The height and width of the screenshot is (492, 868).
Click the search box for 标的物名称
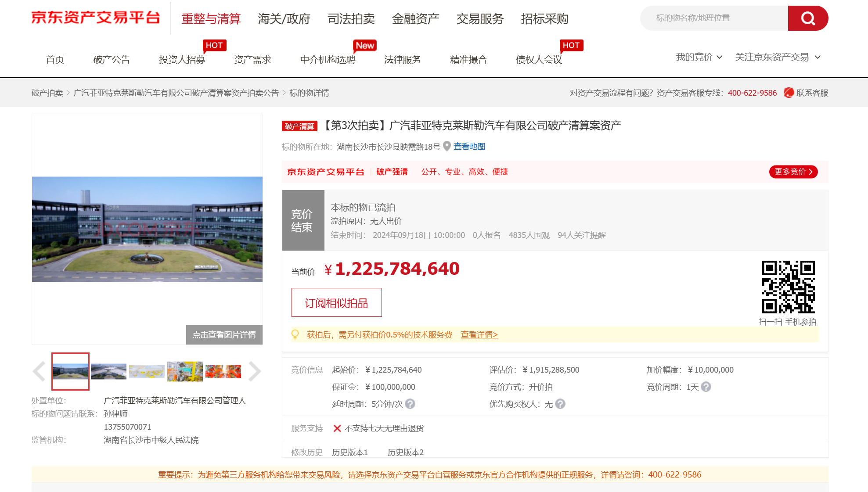tap(714, 18)
